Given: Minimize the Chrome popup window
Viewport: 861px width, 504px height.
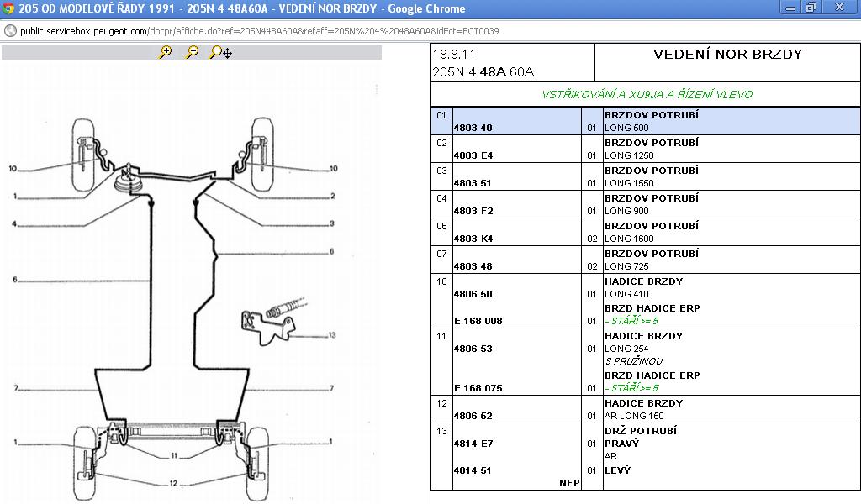Looking at the screenshot, I should [x=787, y=8].
